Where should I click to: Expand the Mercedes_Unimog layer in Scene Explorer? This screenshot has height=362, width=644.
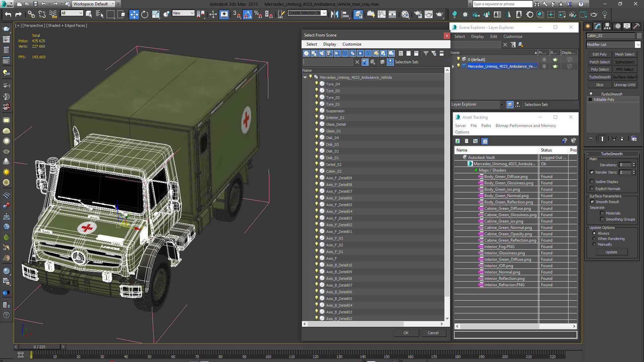pos(453,66)
